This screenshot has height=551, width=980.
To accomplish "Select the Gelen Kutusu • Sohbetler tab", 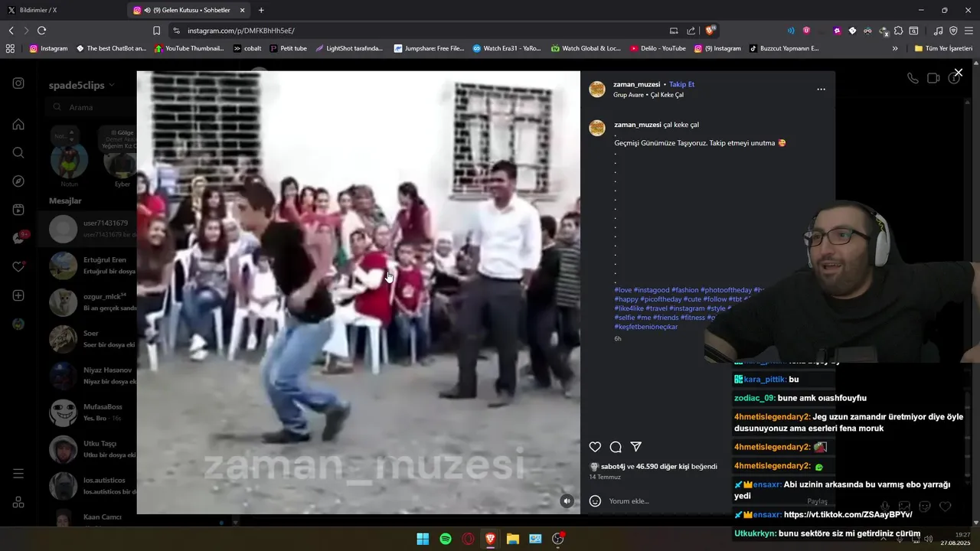I will click(x=189, y=10).
